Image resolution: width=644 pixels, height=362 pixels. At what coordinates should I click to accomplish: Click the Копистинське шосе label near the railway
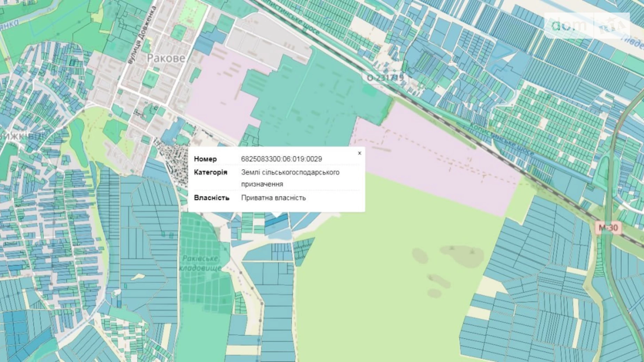(501, 139)
